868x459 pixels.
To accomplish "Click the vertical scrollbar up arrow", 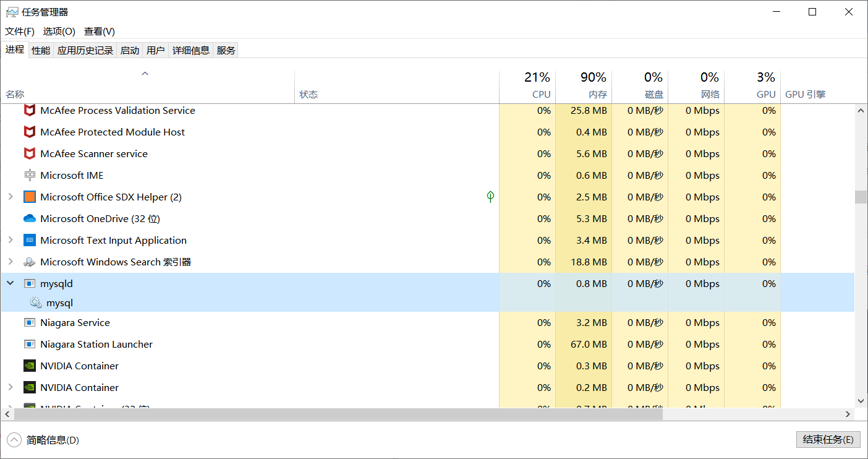I will click(861, 110).
